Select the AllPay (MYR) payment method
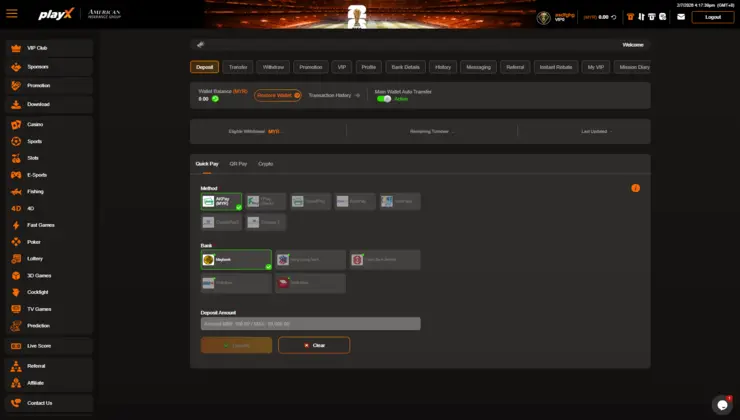This screenshot has width=740, height=420. click(x=221, y=202)
